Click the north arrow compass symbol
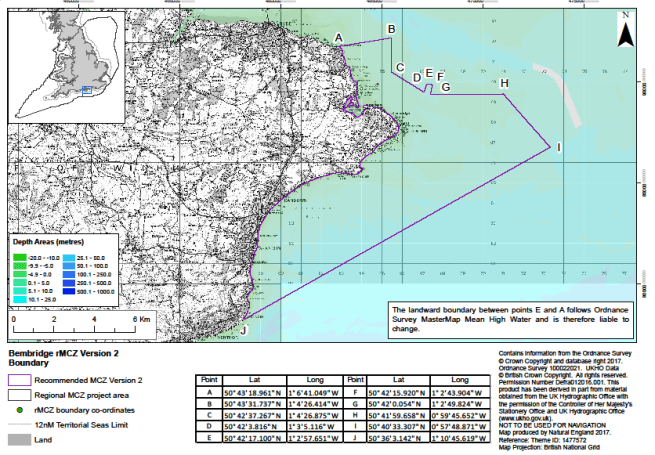The height and width of the screenshot is (455, 655). (625, 31)
